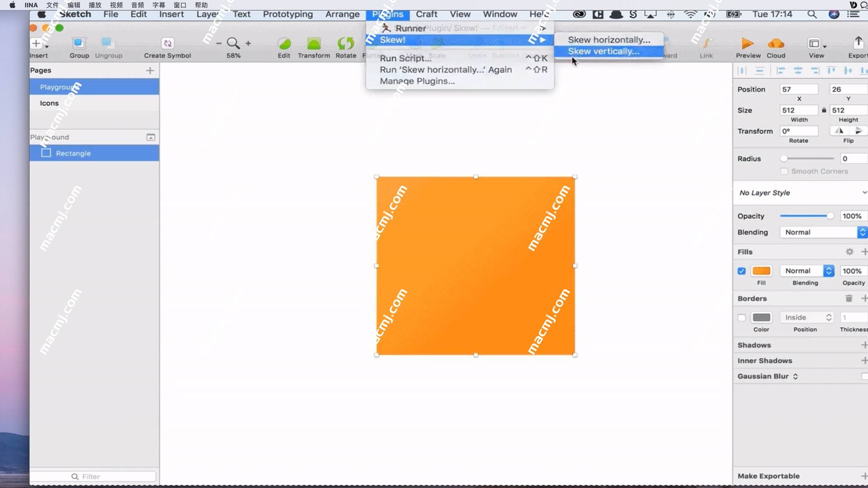The width and height of the screenshot is (868, 488).
Task: Click Manage Plugins button
Action: pyautogui.click(x=417, y=81)
